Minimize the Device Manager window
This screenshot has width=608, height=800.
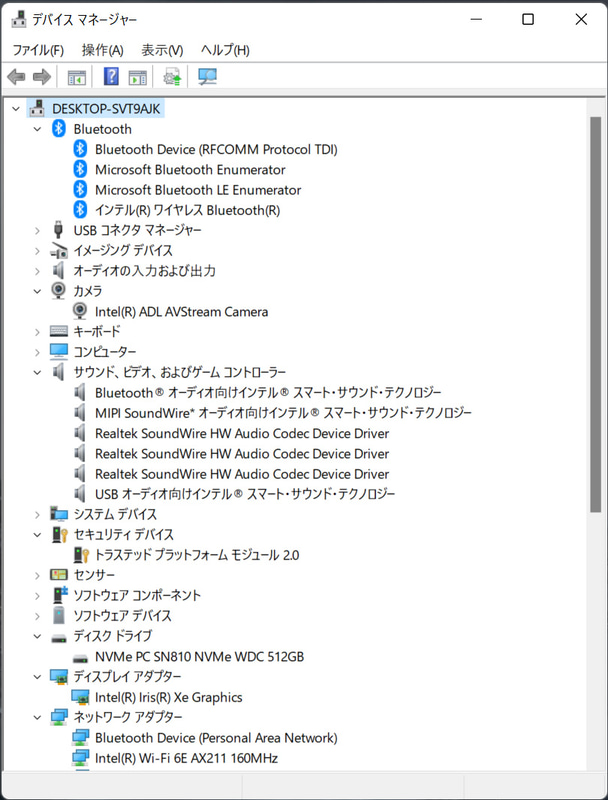(476, 19)
